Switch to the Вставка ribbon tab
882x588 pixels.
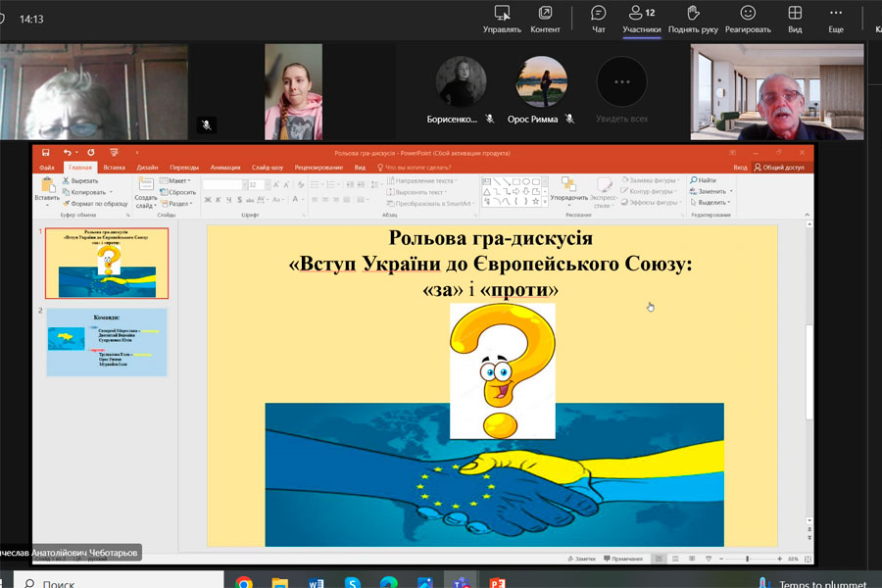[115, 168]
